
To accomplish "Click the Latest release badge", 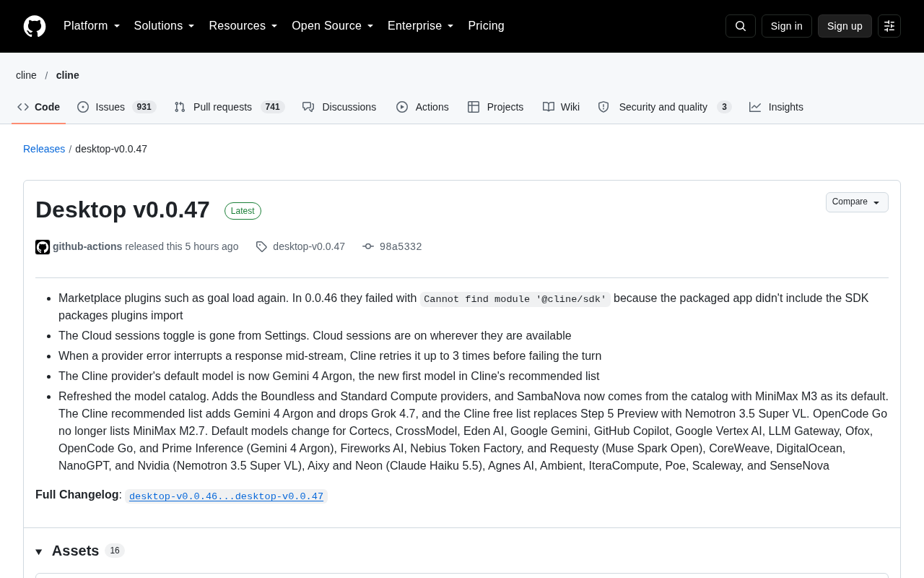I will pyautogui.click(x=243, y=211).
